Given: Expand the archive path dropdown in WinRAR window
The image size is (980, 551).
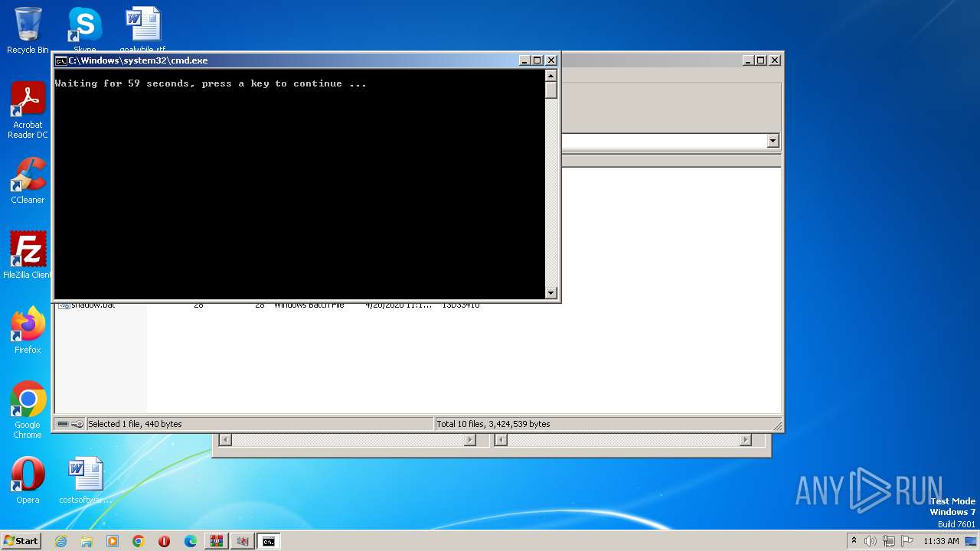Looking at the screenshot, I should point(773,141).
